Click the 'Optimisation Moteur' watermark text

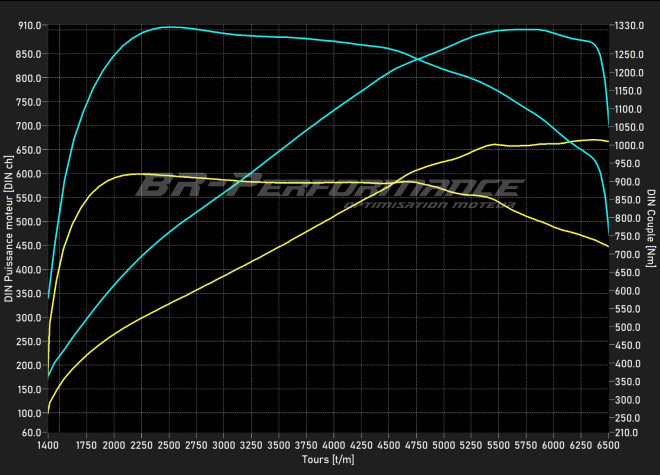[x=428, y=206]
